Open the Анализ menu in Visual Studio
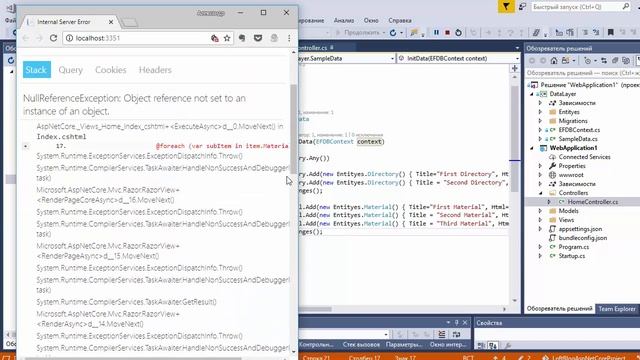The width and height of the screenshot is (640, 360). pyautogui.click(x=344, y=20)
